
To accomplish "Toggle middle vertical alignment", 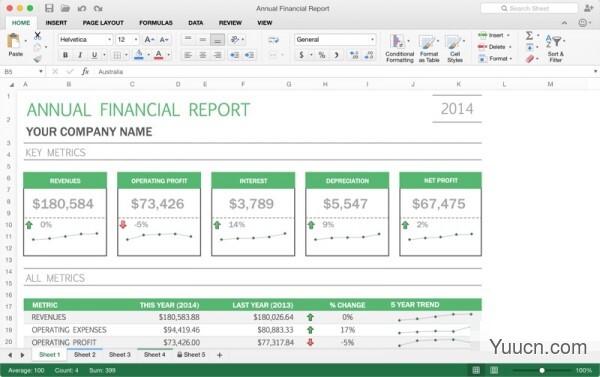I will coord(203,39).
